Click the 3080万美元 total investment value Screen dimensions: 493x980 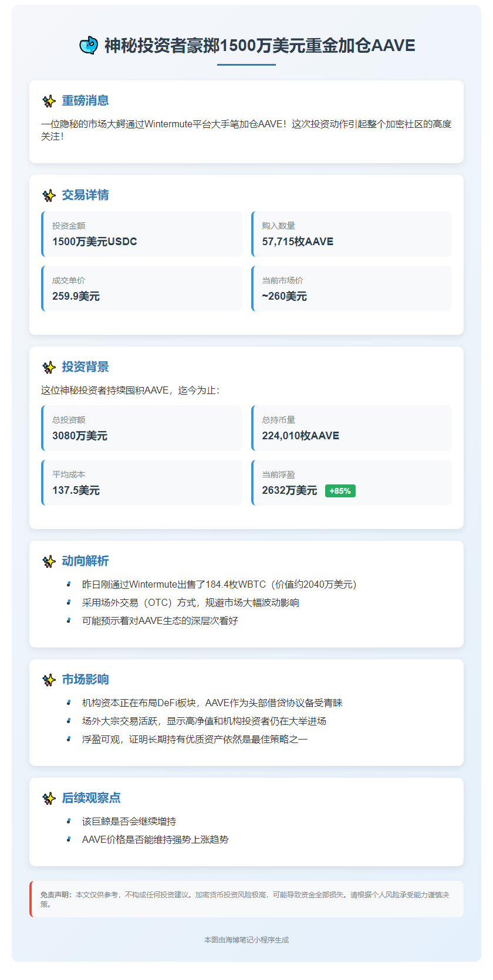(80, 436)
